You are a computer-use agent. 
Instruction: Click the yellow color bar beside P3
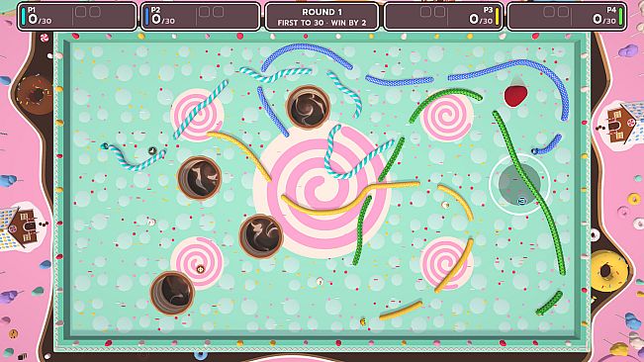tap(497, 17)
